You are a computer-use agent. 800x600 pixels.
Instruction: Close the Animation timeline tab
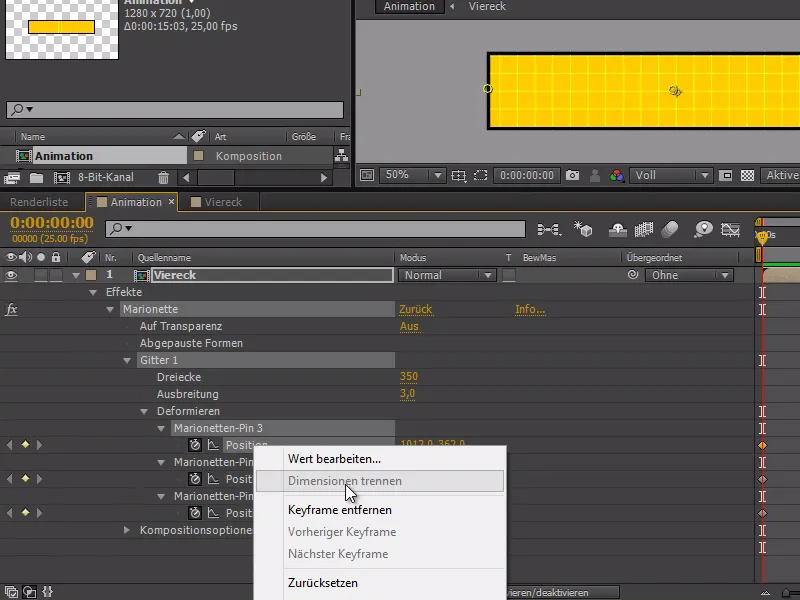(x=171, y=202)
